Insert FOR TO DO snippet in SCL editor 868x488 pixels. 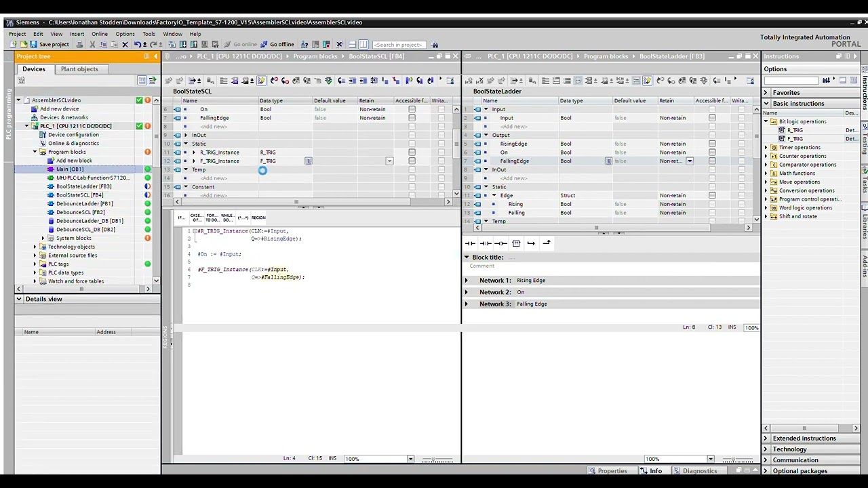point(212,218)
